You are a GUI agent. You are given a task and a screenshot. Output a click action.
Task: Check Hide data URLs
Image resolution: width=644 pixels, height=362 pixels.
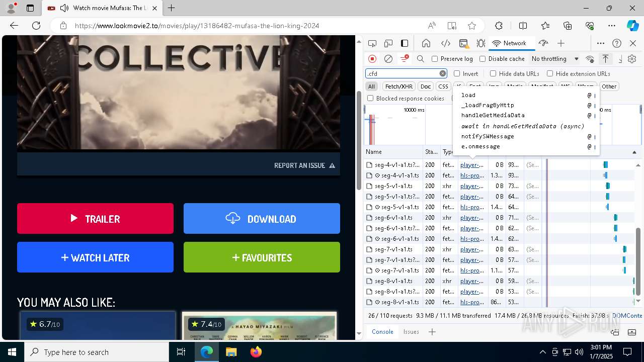pyautogui.click(x=493, y=73)
